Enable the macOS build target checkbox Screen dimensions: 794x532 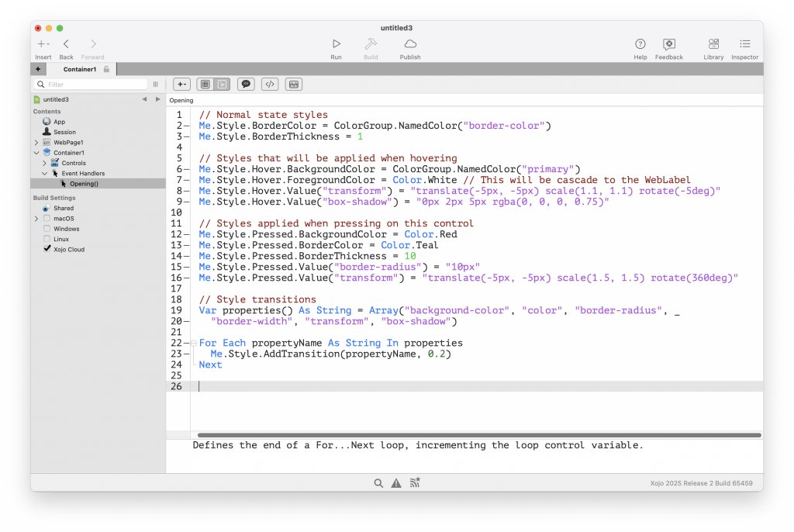click(47, 219)
